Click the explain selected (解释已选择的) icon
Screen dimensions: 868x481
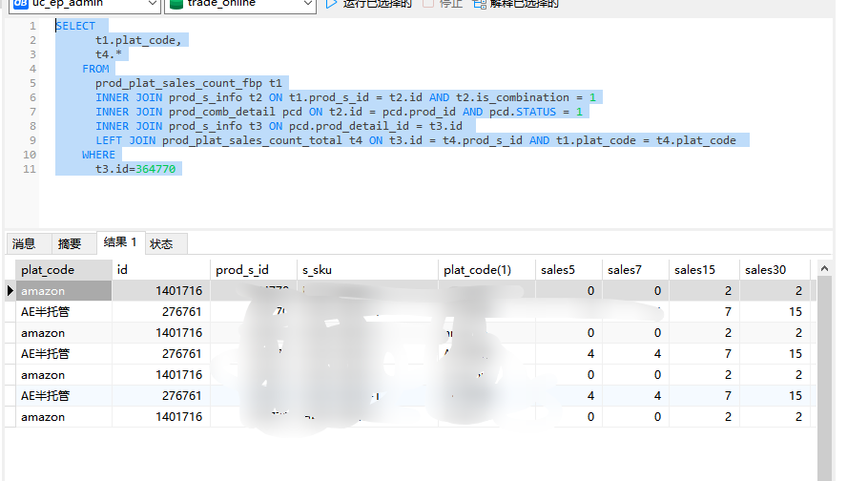[478, 4]
